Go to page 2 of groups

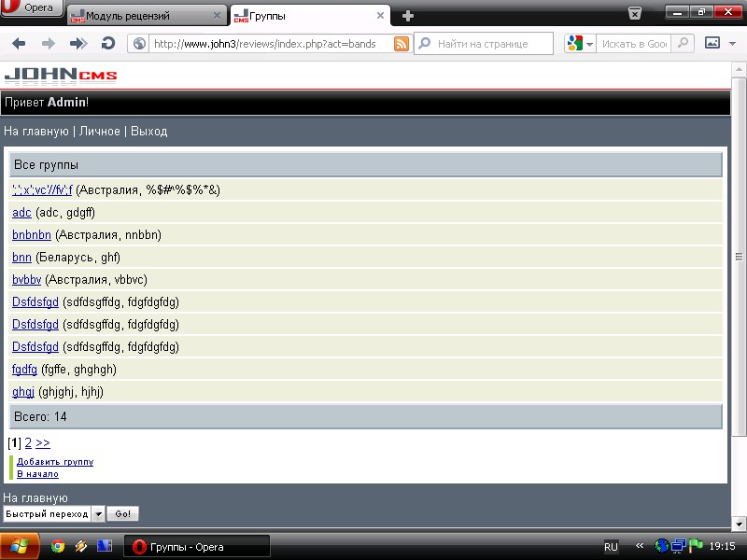[x=28, y=443]
